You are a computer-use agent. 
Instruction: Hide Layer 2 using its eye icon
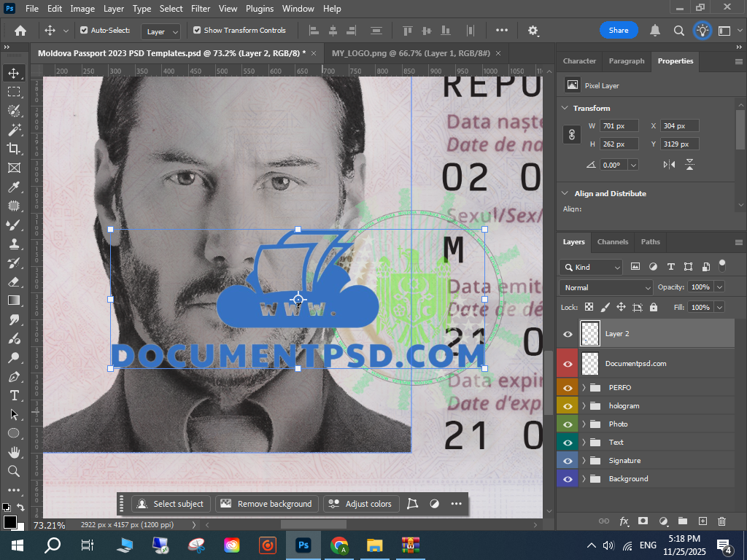[x=568, y=334]
